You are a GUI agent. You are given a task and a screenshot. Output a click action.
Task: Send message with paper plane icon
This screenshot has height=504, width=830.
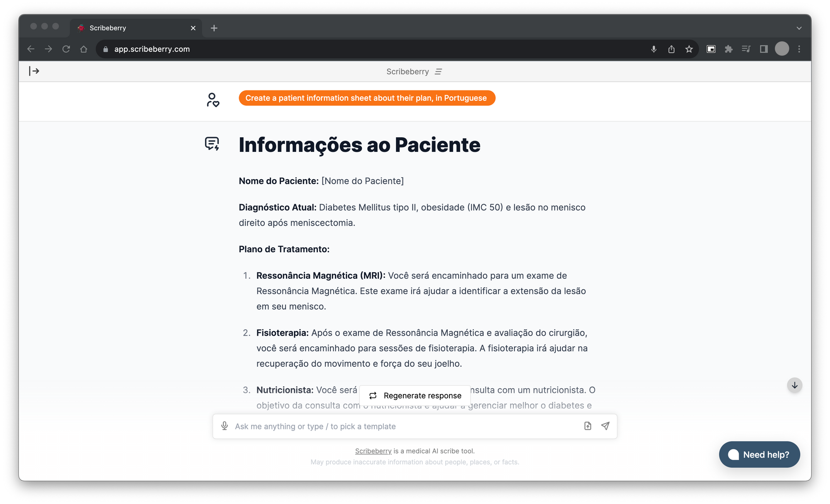[x=605, y=426]
